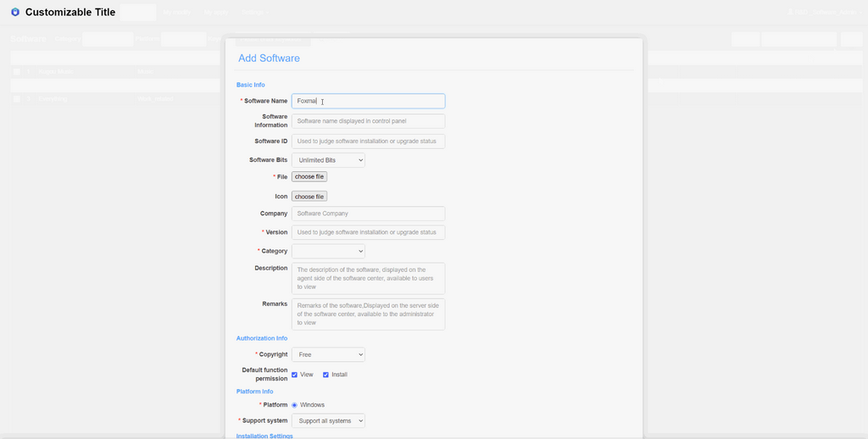Focus the Software Information input field

(368, 121)
